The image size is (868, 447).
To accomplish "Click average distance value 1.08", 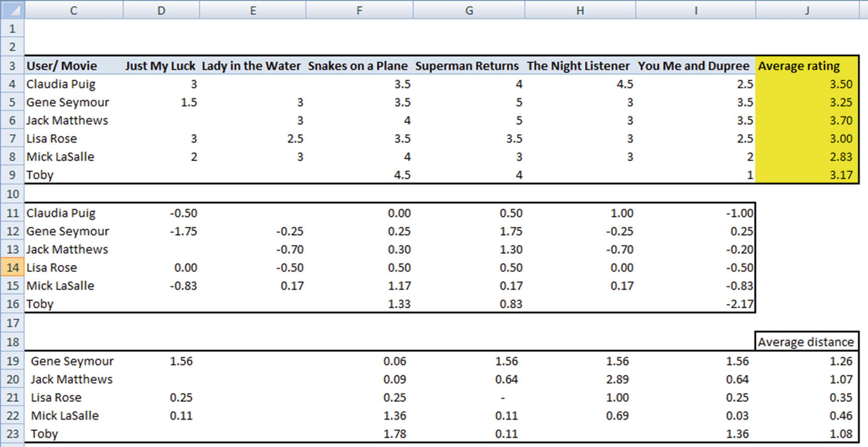I will coord(841,434).
